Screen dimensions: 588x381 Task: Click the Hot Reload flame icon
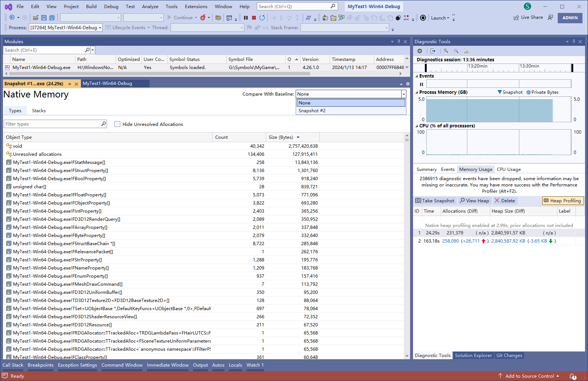[x=203, y=18]
